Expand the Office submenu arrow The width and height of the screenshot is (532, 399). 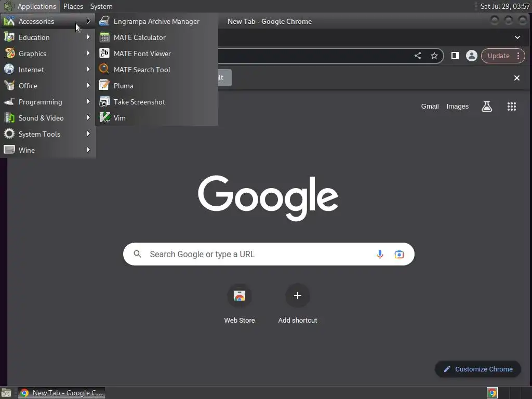[88, 86]
